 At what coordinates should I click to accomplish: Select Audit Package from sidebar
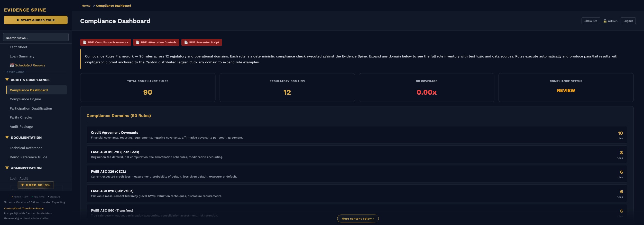pos(21,127)
